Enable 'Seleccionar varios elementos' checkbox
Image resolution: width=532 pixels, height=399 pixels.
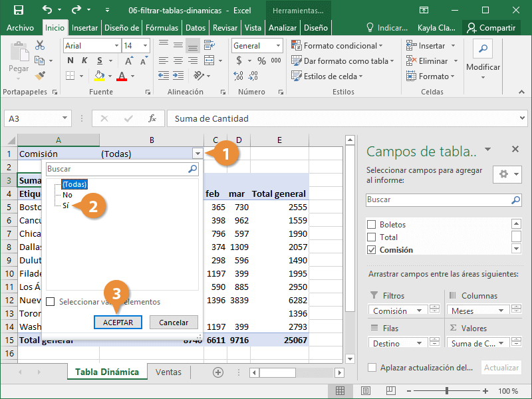pos(51,302)
